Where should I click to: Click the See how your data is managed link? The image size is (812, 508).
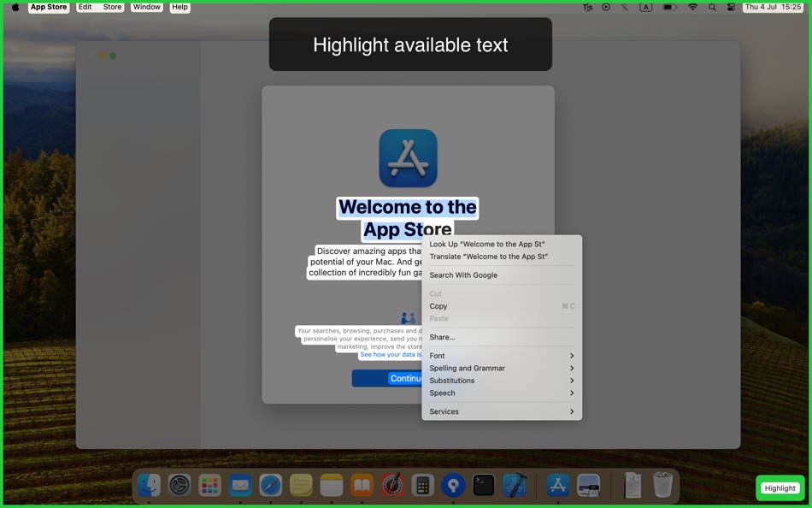click(x=393, y=352)
